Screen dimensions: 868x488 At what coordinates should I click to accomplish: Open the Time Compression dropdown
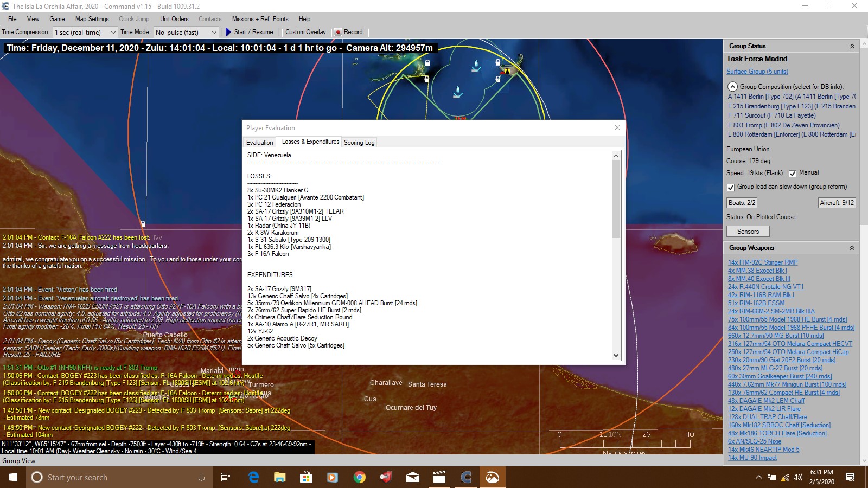tap(85, 32)
